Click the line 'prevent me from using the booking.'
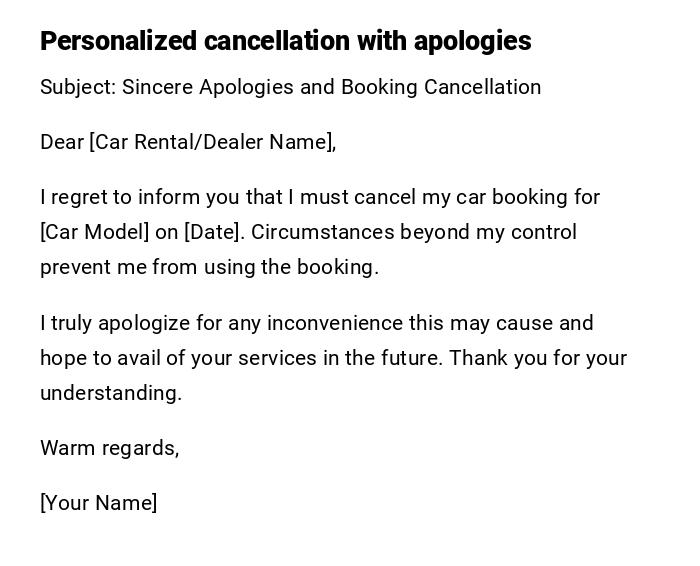Screen dimensions: 700x566 point(209,267)
